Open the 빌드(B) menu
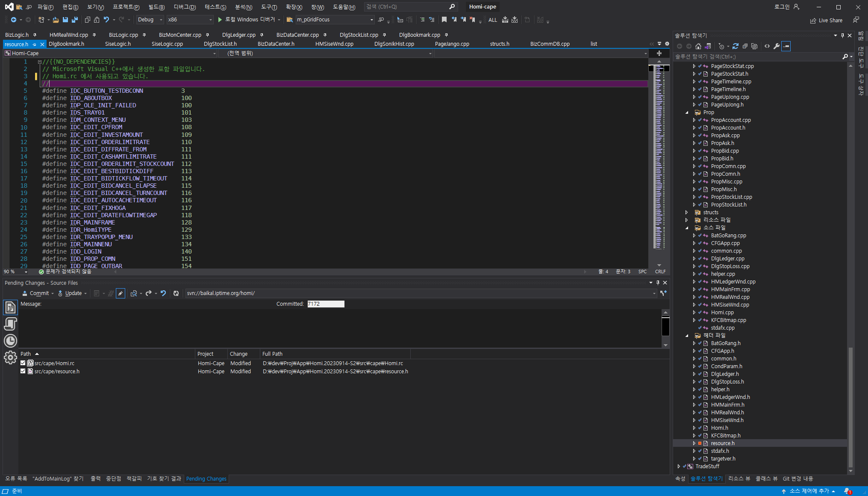 pos(156,7)
